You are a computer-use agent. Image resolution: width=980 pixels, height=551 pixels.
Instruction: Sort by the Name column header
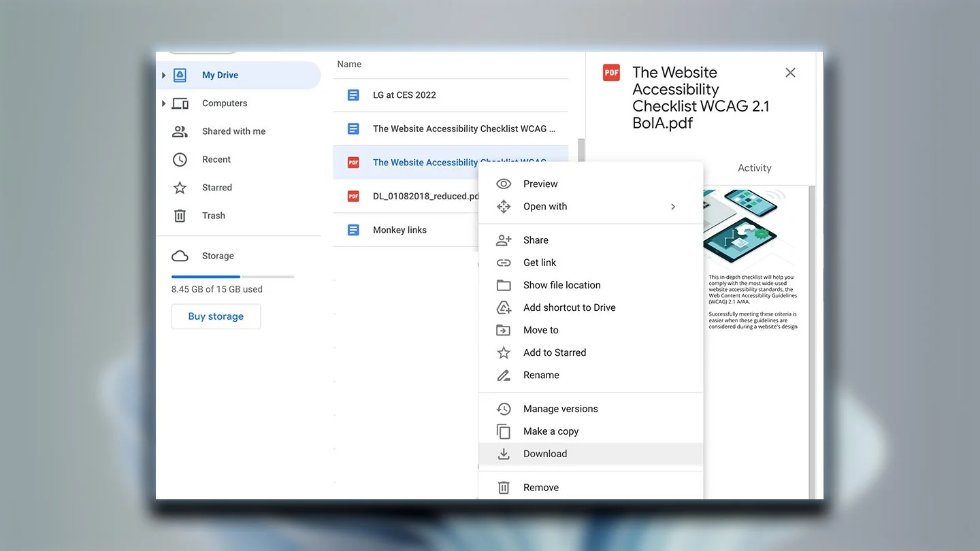pyautogui.click(x=349, y=64)
